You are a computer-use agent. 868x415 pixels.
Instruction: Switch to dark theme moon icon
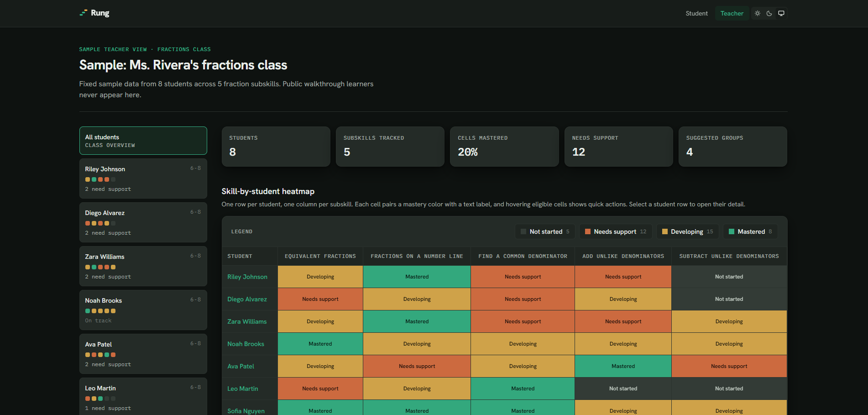769,13
